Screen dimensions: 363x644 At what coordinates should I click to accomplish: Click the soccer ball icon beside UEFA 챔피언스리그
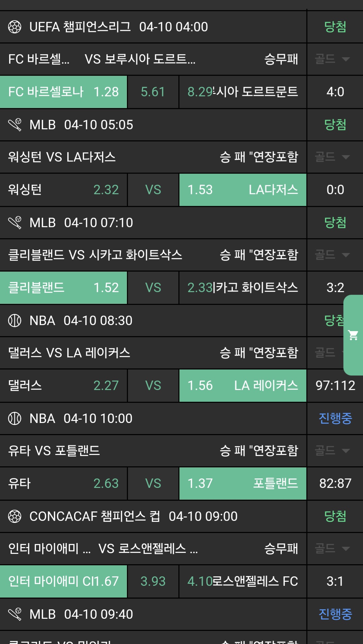(14, 27)
